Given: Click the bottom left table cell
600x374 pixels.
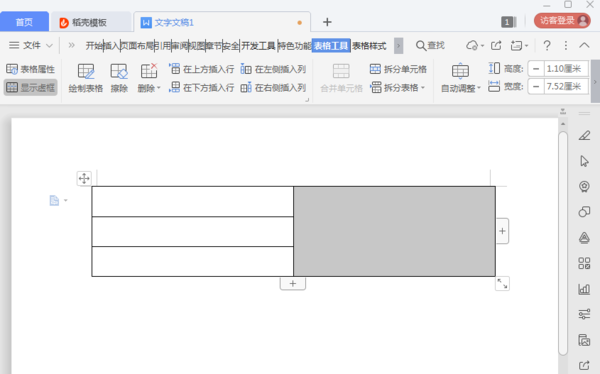Looking at the screenshot, I should [x=192, y=261].
